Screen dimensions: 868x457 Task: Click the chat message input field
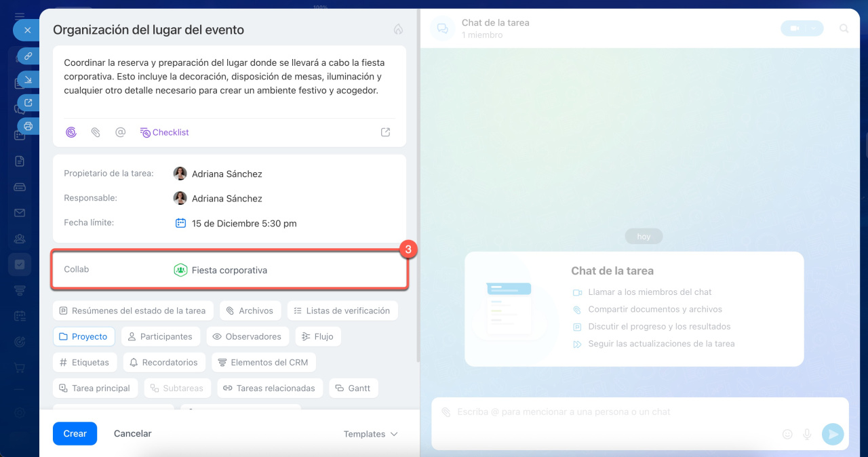tap(610, 412)
